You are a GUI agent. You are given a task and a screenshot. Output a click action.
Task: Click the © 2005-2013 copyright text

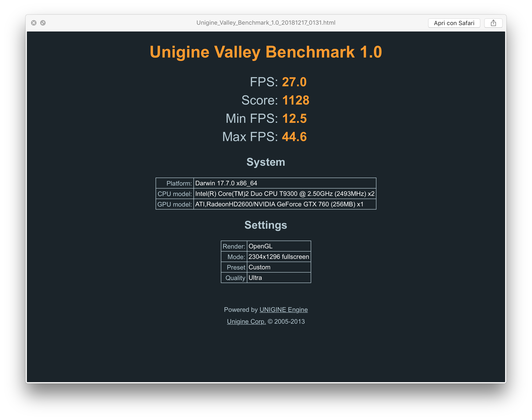pyautogui.click(x=286, y=321)
